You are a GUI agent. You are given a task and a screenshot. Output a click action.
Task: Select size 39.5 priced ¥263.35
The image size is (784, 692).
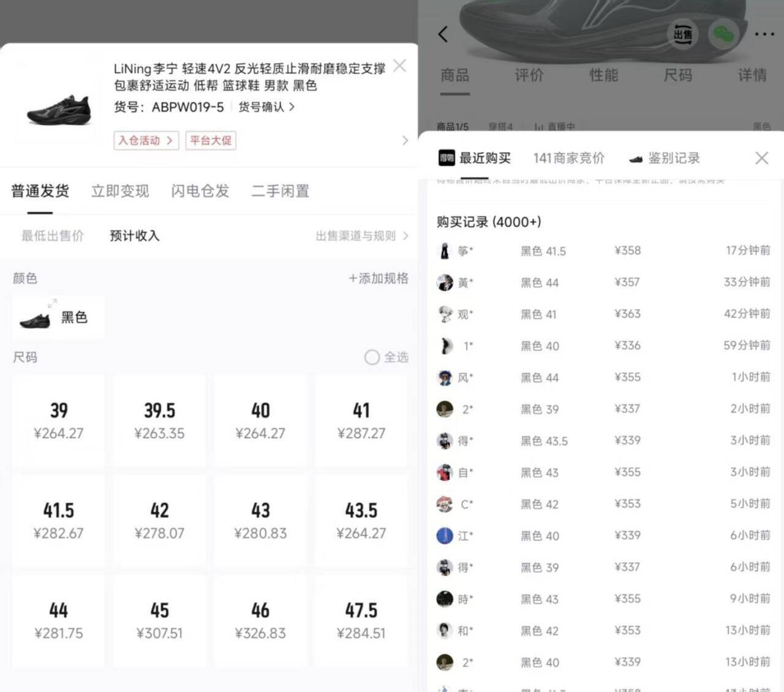point(159,421)
